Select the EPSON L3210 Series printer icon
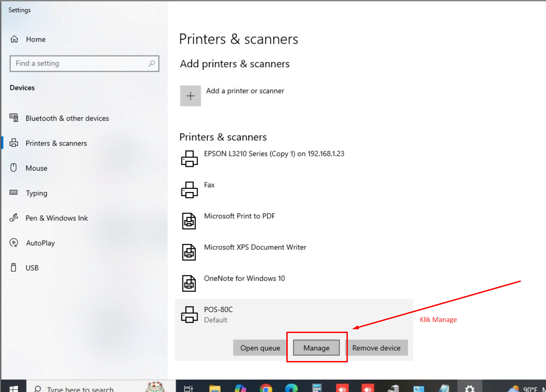Viewport: 546px width, 392px height. pyautogui.click(x=189, y=159)
